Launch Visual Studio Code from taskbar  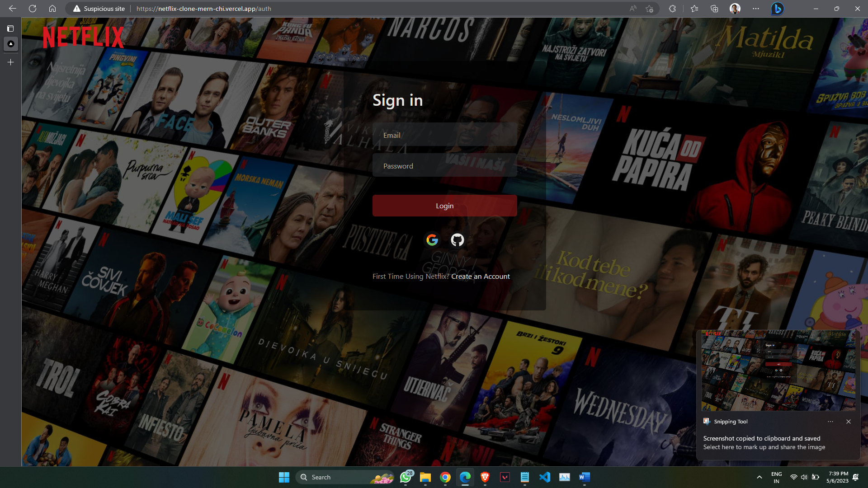point(544,477)
